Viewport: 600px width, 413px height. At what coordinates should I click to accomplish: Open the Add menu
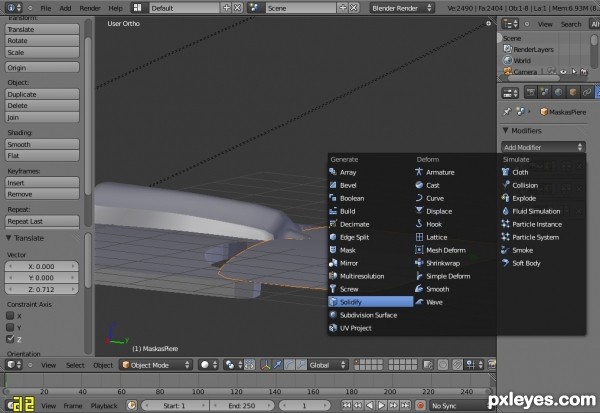(x=65, y=8)
